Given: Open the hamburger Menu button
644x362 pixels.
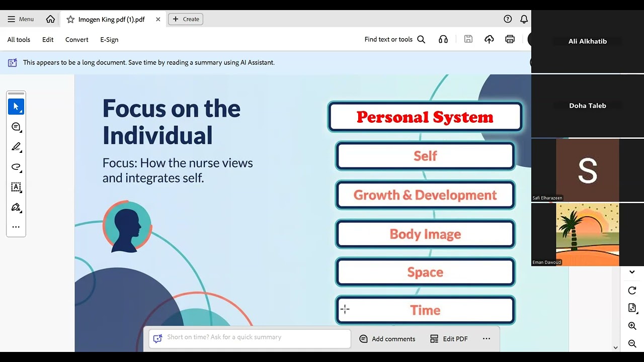Looking at the screenshot, I should [21, 19].
